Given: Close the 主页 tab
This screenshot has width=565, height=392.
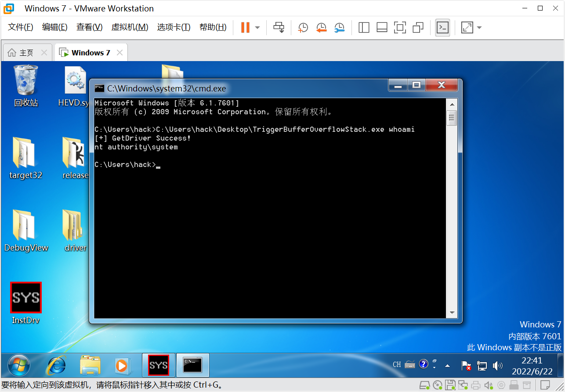Looking at the screenshot, I should point(44,53).
